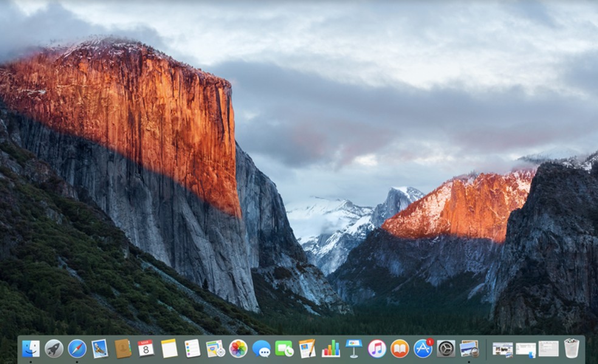The width and height of the screenshot is (598, 364).
Task: Open Keynote podium icon
Action: tap(354, 348)
